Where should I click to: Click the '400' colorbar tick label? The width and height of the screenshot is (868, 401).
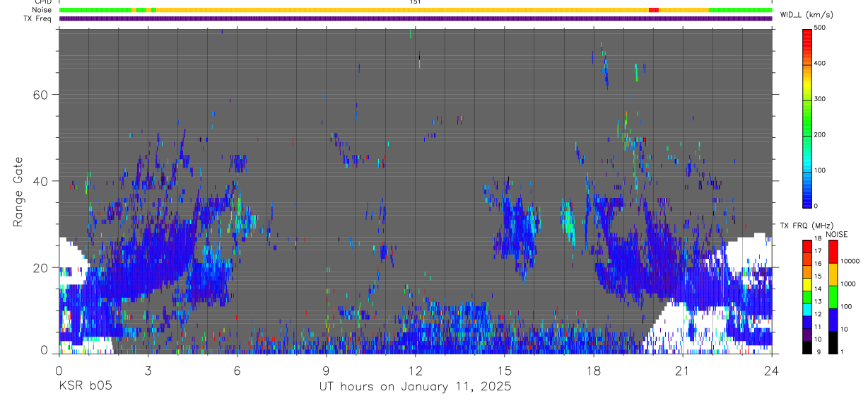820,63
